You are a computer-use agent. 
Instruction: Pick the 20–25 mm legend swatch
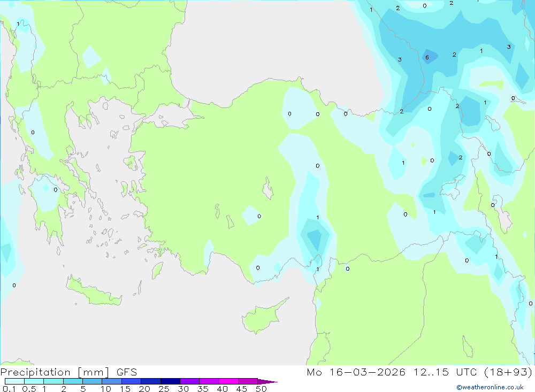point(151,381)
